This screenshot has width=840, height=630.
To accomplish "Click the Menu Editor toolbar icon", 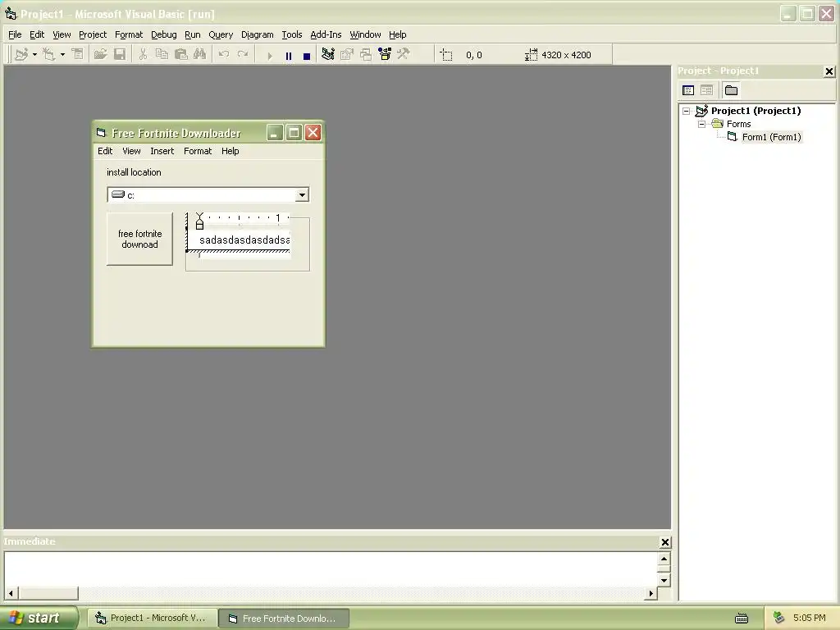I will click(78, 55).
